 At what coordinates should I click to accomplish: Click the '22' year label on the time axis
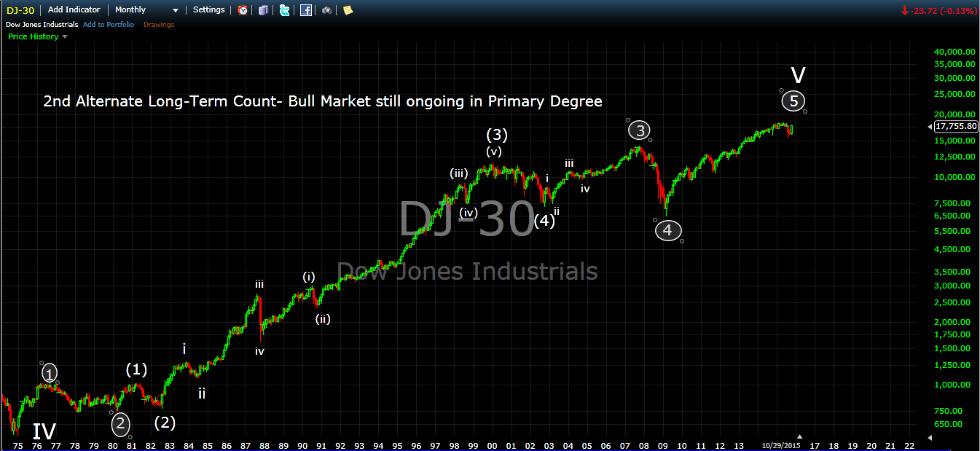(x=909, y=444)
